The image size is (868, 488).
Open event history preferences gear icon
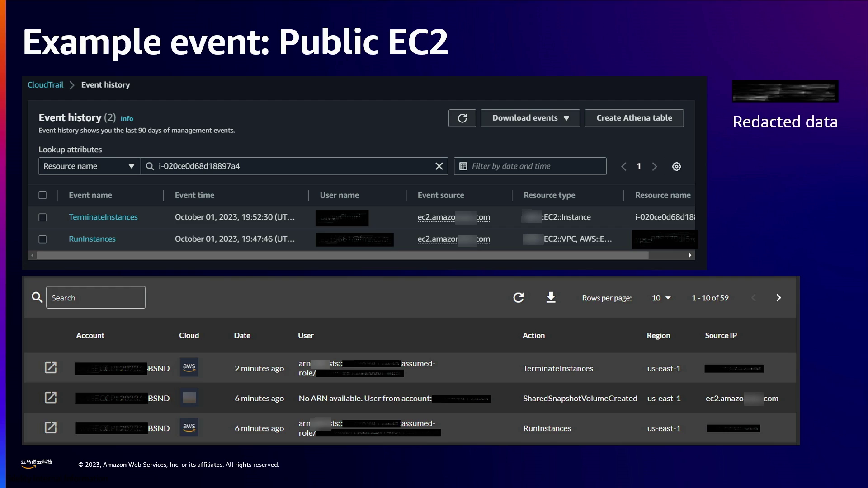pos(676,166)
